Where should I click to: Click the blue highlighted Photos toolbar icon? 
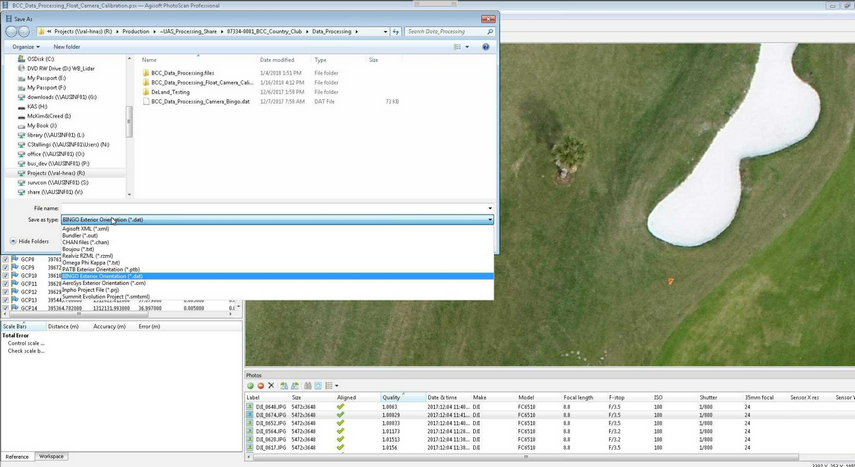(x=318, y=386)
